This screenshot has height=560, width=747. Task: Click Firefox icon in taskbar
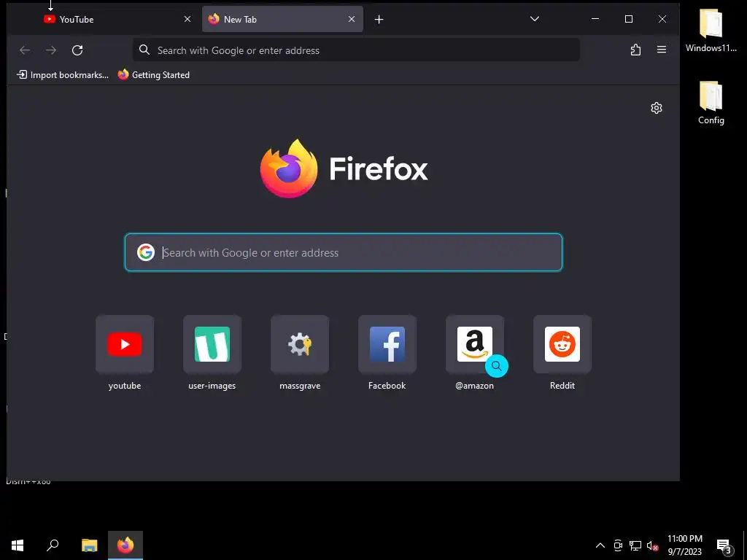coord(125,545)
